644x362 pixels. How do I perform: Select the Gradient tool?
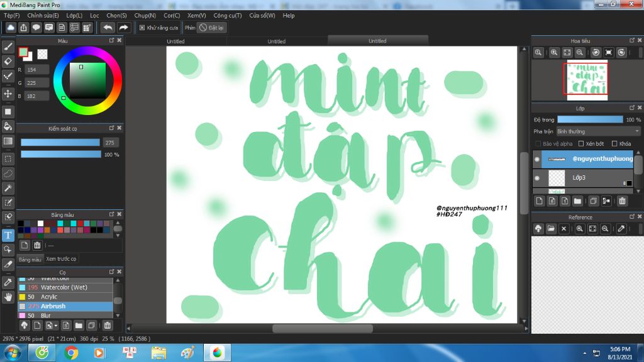(8, 141)
